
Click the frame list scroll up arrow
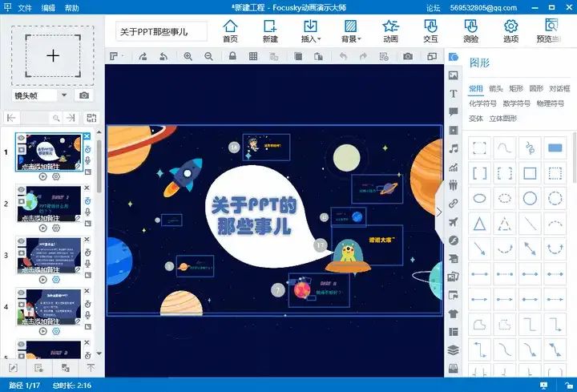[99, 131]
